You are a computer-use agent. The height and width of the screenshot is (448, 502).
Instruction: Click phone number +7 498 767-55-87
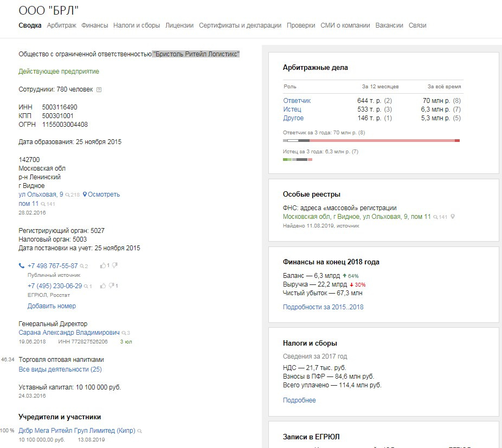click(53, 265)
